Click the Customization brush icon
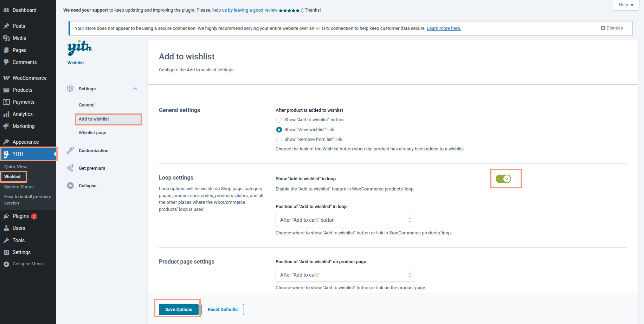Viewport: 644px width, 324px height. click(x=70, y=150)
